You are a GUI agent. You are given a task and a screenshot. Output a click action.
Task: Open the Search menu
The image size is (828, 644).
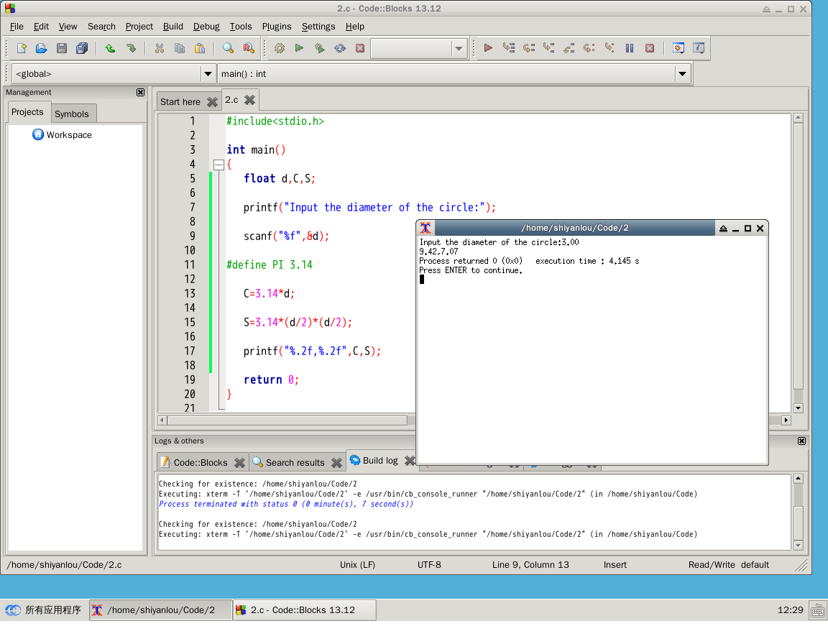101,27
